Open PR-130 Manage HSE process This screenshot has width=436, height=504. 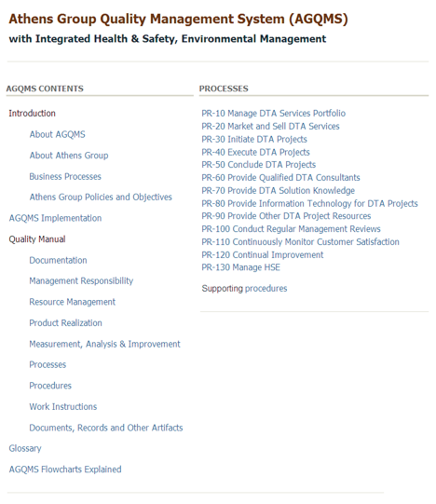pos(241,267)
